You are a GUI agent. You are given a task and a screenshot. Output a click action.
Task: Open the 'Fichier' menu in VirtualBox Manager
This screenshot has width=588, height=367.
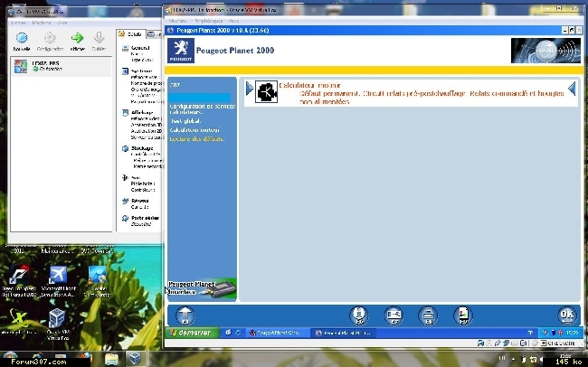[18, 23]
